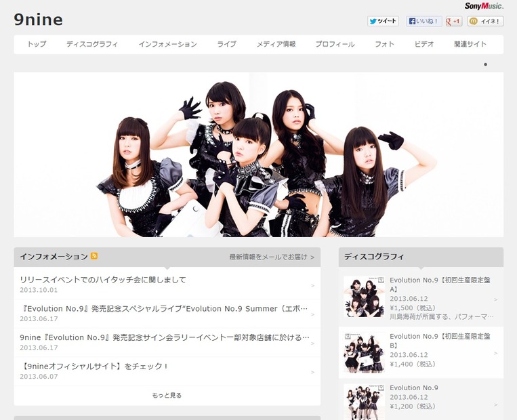
Task: Click the 9nine site title
Action: tap(38, 20)
